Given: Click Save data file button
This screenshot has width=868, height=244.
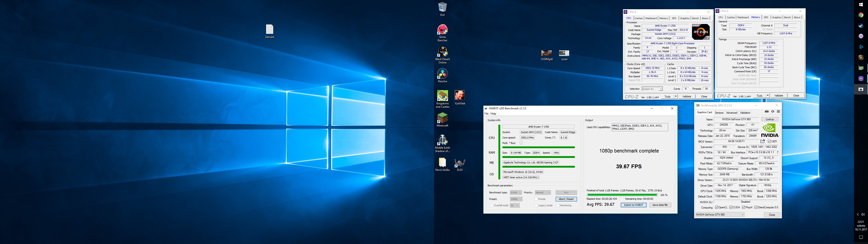Looking at the screenshot, I should tap(660, 205).
